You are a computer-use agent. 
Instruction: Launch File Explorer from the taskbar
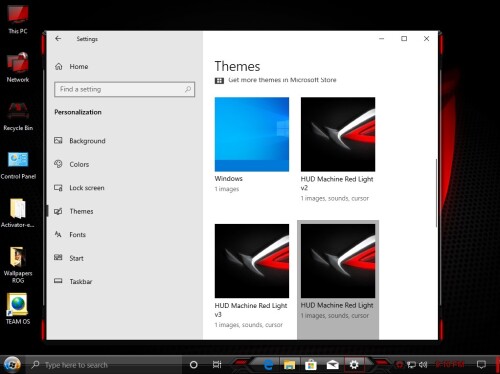[x=289, y=365]
